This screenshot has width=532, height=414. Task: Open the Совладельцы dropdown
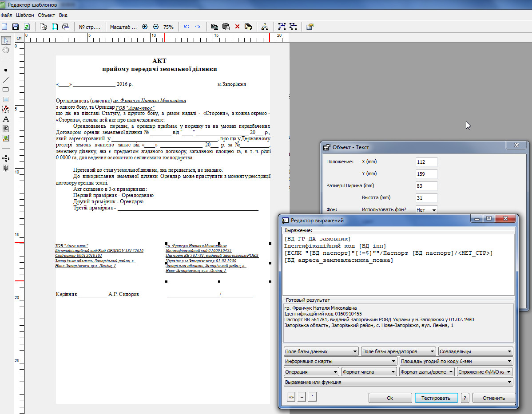(475, 351)
